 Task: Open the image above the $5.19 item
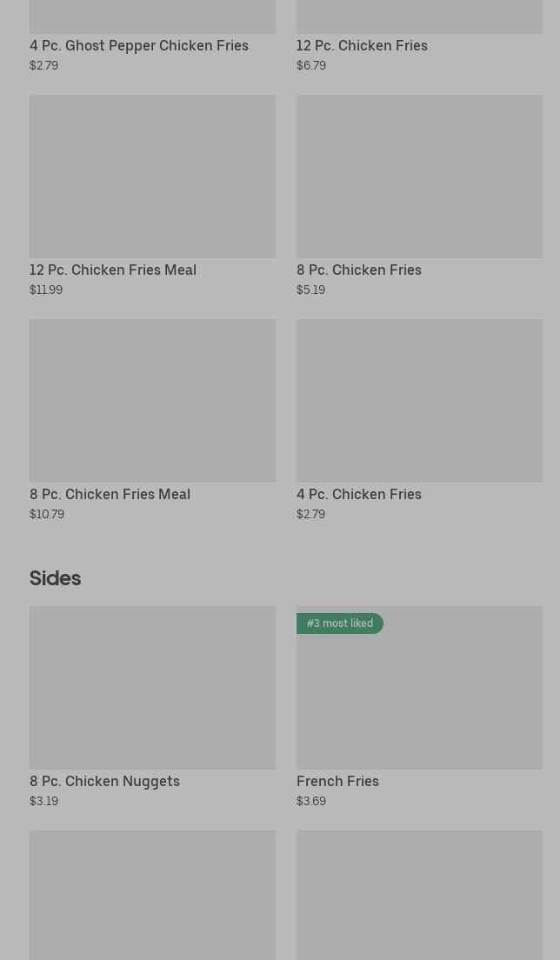click(x=419, y=176)
